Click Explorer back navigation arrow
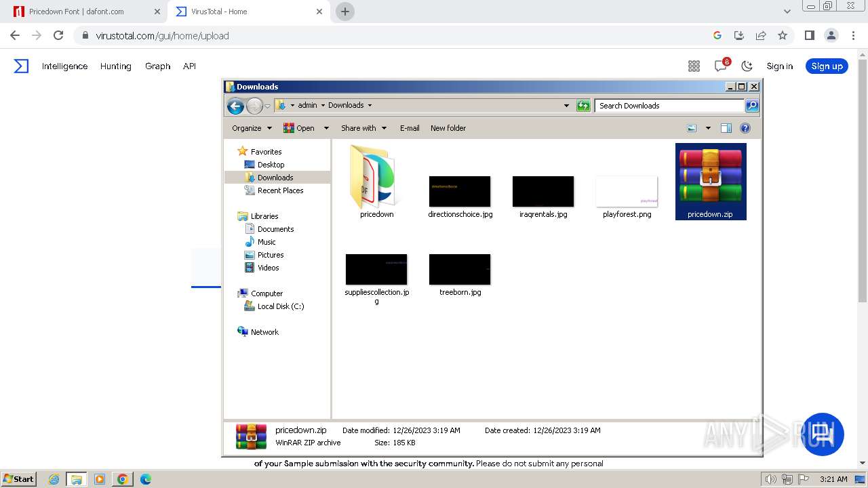 click(235, 106)
